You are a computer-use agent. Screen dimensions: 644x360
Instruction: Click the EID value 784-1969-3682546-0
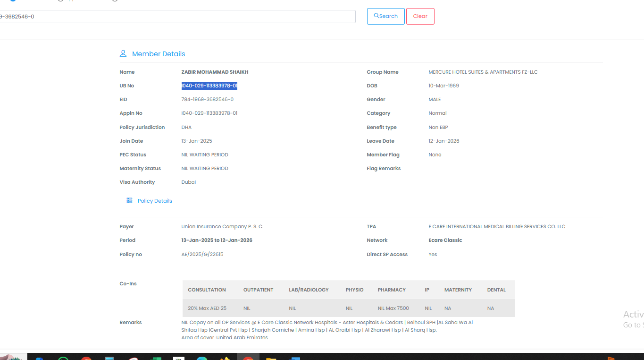(x=207, y=100)
